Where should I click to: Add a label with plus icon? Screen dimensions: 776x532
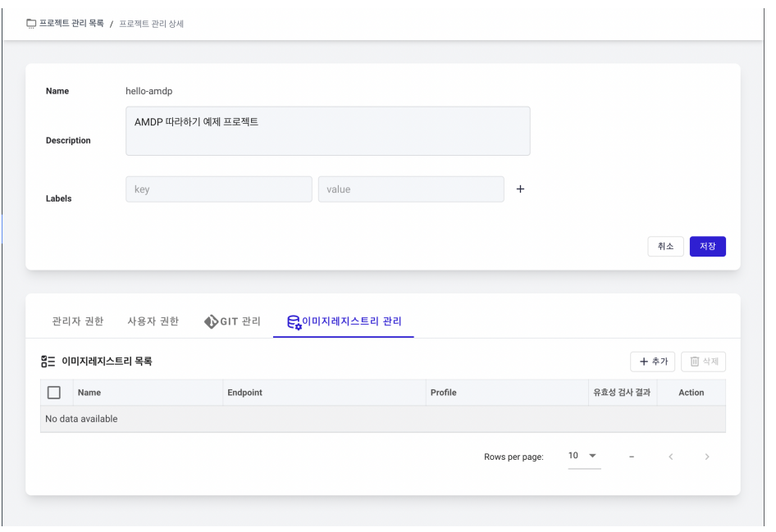pyautogui.click(x=520, y=189)
